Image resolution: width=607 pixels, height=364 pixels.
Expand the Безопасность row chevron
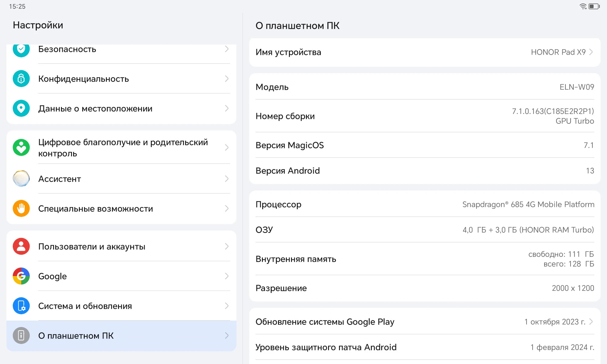tap(227, 49)
